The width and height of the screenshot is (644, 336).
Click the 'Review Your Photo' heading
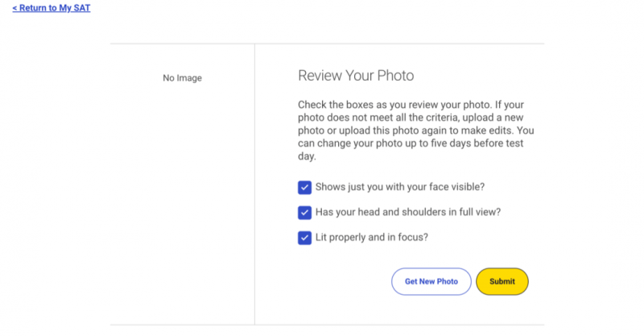(356, 75)
